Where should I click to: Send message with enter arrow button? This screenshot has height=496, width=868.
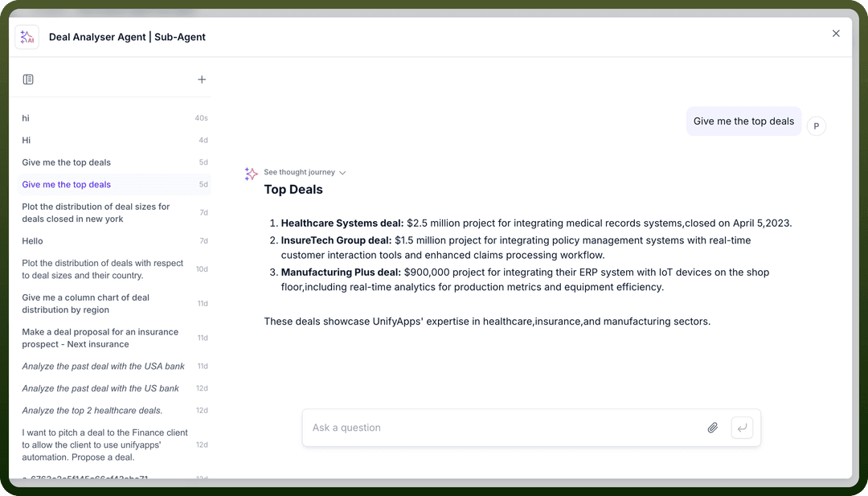(x=742, y=428)
